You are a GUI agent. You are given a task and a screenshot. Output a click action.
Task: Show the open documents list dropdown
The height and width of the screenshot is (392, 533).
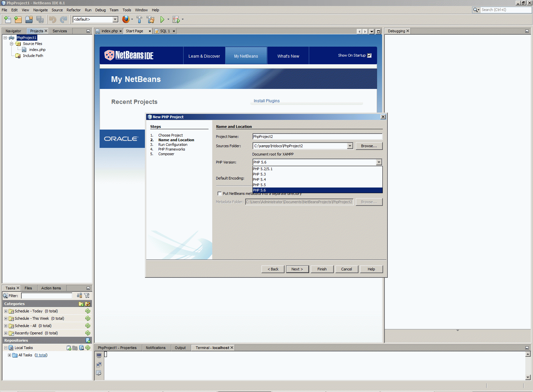coord(372,31)
